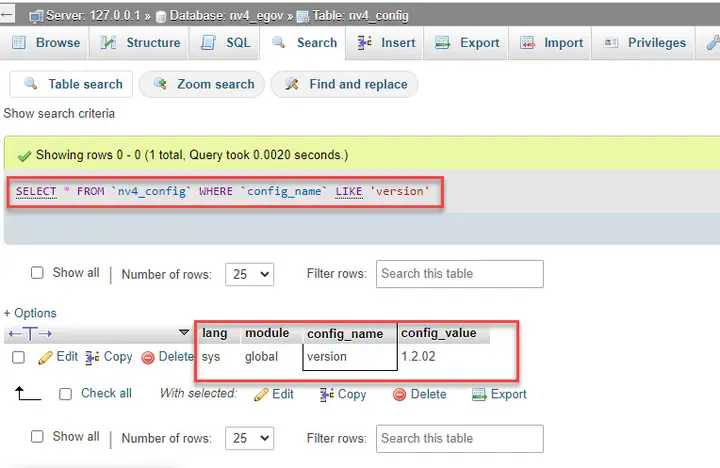This screenshot has width=720, height=468.
Task: Open the bottom Number of rows dropdown
Action: pos(249,438)
